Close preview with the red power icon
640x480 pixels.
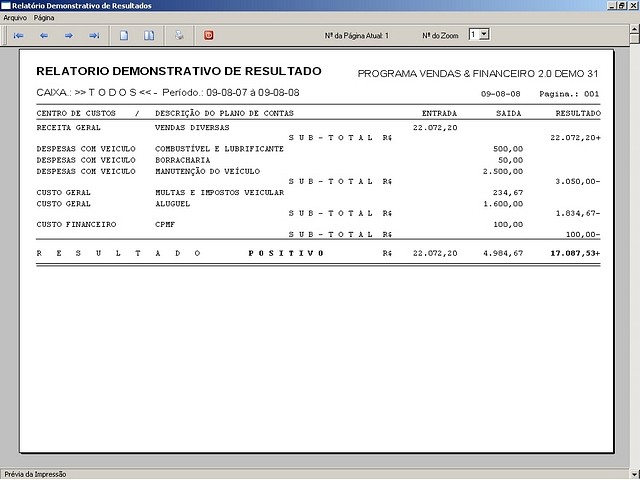tap(209, 35)
